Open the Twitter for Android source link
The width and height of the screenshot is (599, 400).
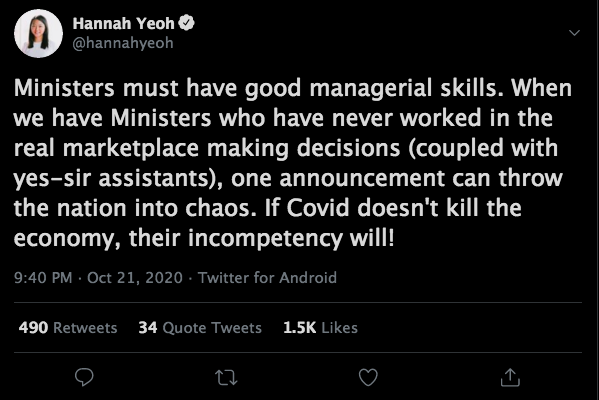pos(267,278)
